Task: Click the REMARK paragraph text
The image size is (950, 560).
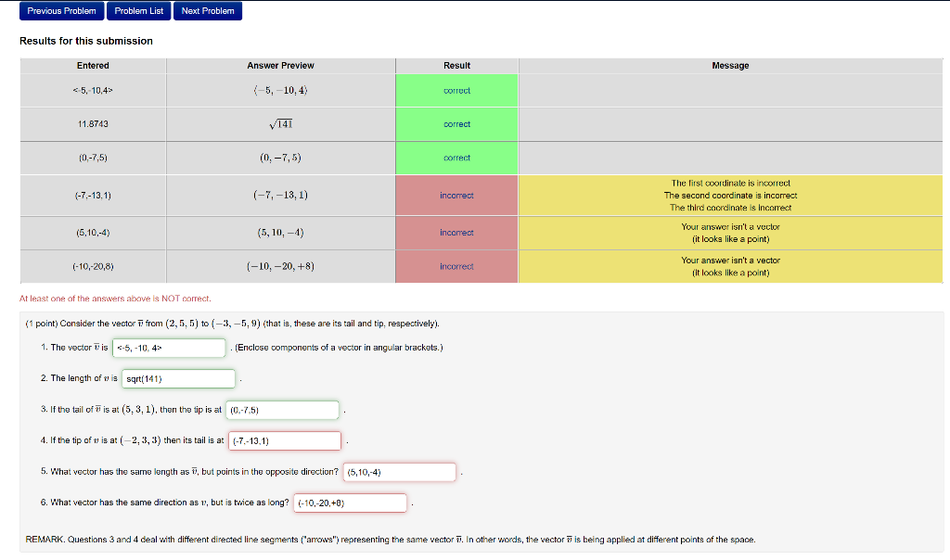Action: (391, 540)
